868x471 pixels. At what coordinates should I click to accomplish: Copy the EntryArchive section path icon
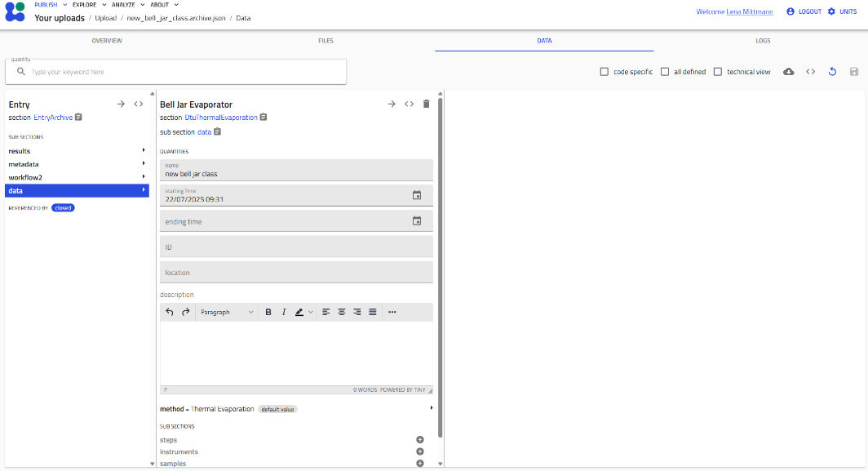click(77, 117)
